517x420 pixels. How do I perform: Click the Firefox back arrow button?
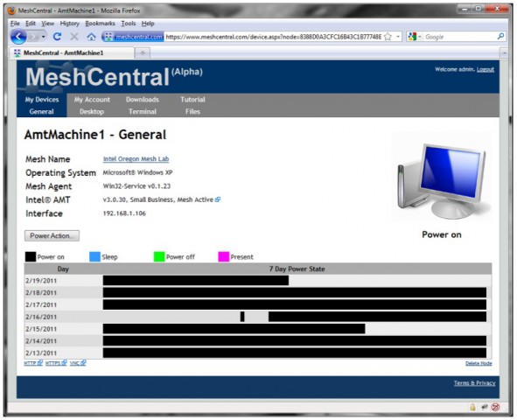click(x=18, y=36)
